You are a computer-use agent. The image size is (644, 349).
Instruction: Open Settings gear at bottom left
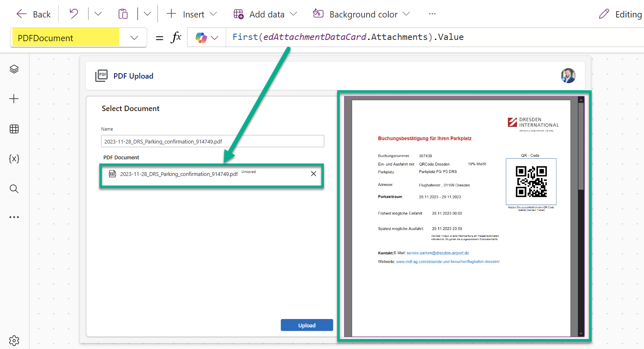[14, 340]
